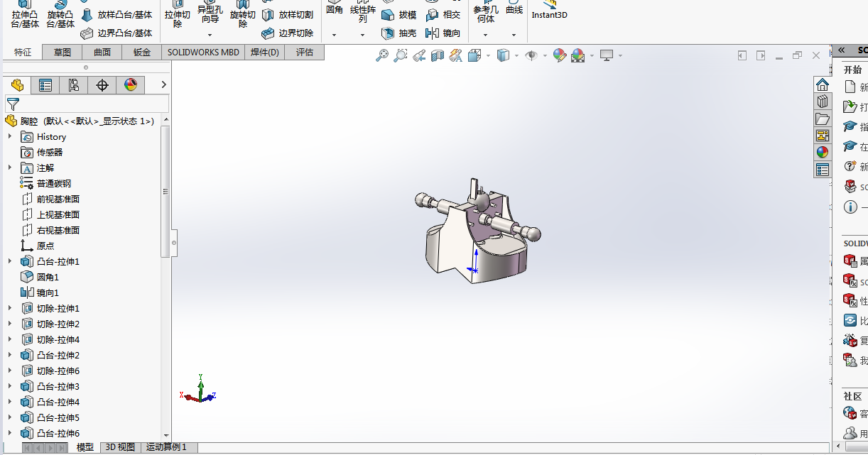868x455 pixels.
Task: Choose the Mirror (镜向) tool
Action: tap(443, 33)
